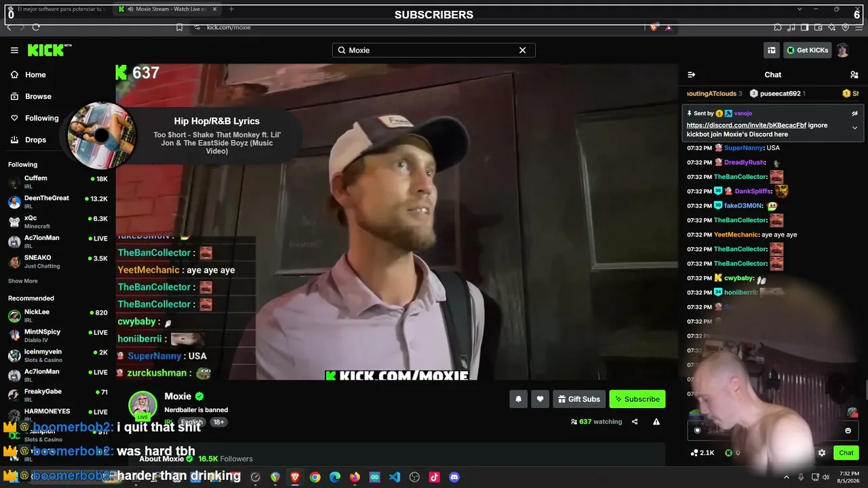Open the user profile avatar menu
The height and width of the screenshot is (488, 868).
click(842, 50)
